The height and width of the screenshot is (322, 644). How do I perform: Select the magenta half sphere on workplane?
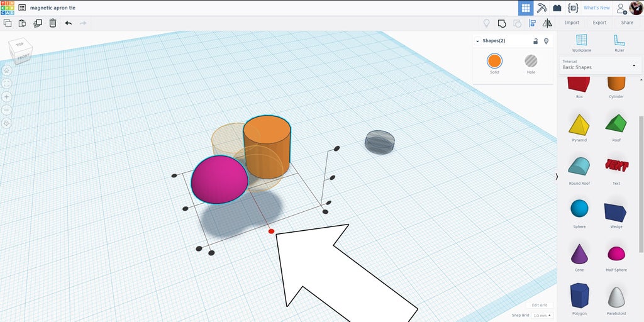[219, 180]
